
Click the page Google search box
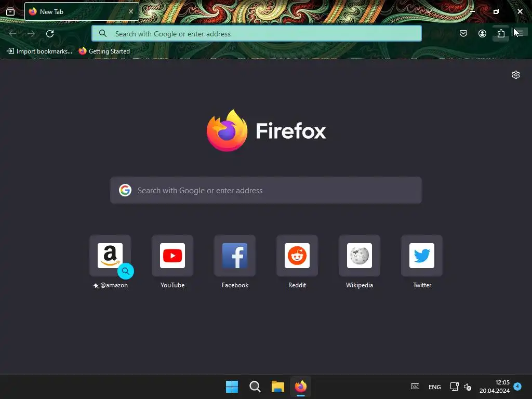[x=266, y=190]
